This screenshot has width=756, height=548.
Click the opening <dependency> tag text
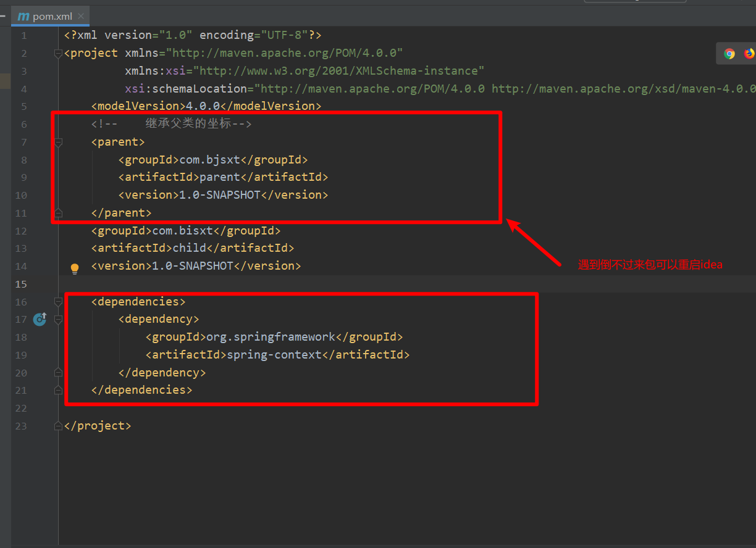pyautogui.click(x=159, y=319)
